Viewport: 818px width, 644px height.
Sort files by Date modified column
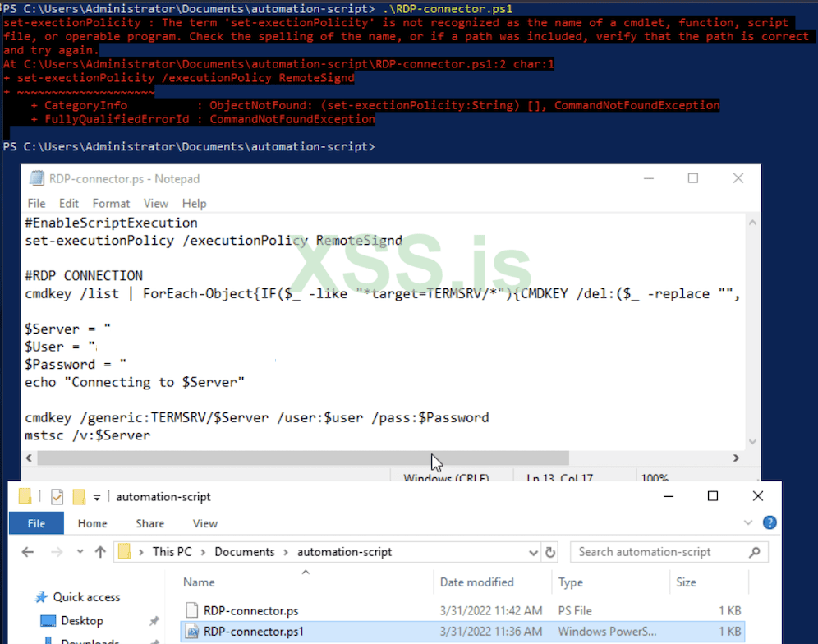tap(476, 582)
